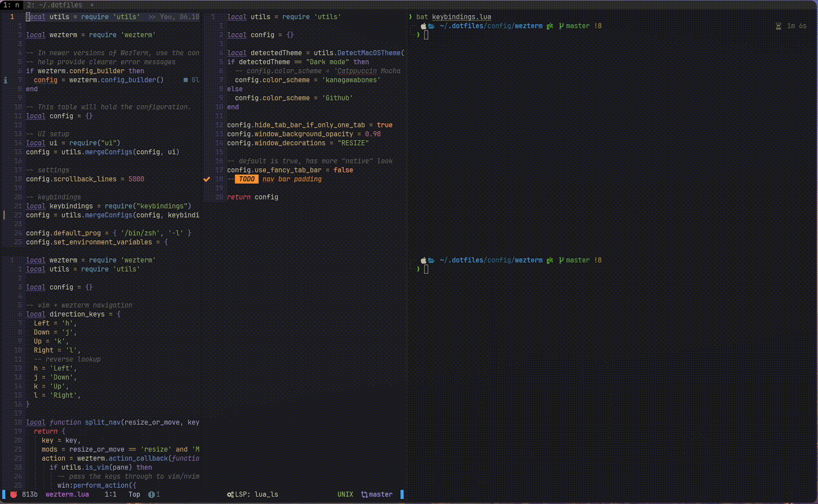The width and height of the screenshot is (818, 504).
Task: Click 'config.window_background_opacity = 0.98' line
Action: point(304,134)
